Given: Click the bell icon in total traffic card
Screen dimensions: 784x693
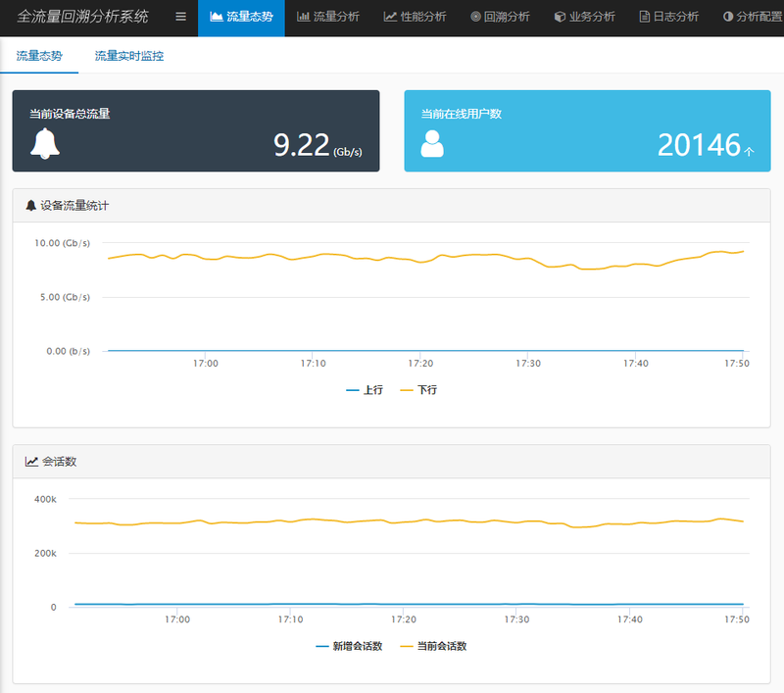Looking at the screenshot, I should (x=45, y=143).
